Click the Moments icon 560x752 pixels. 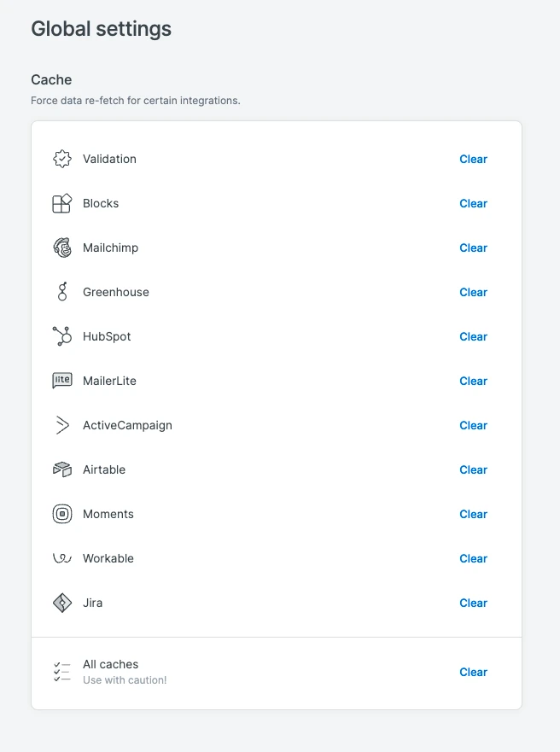tap(62, 514)
